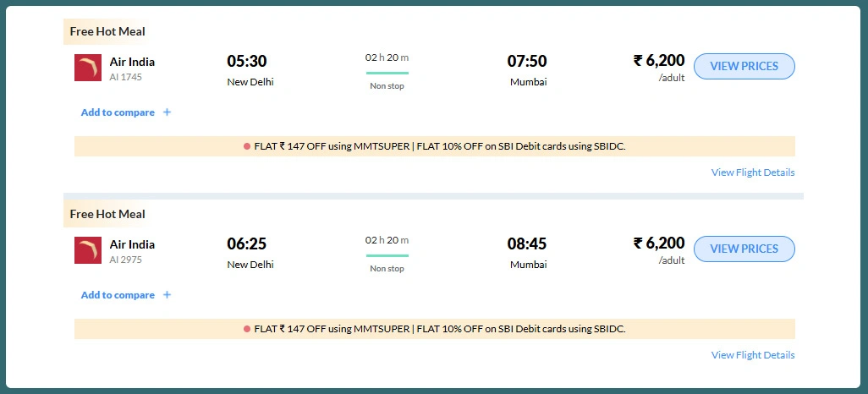
Task: View prices for the 06:25 Air India flight
Action: (x=744, y=249)
